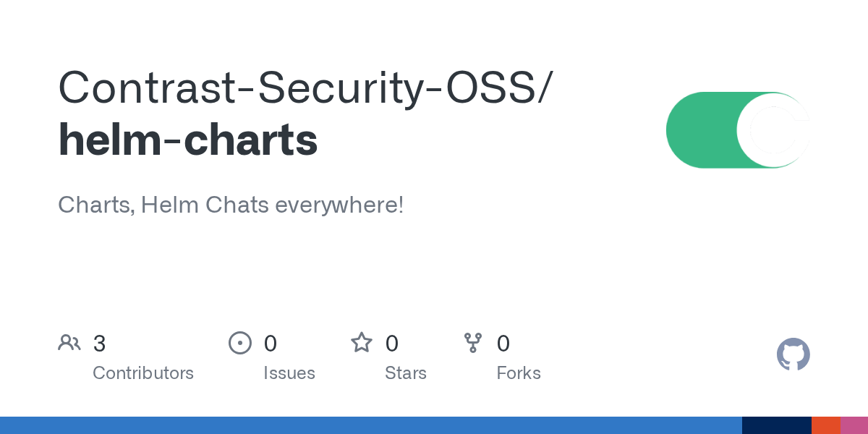Click the Issues label
This screenshot has height=434, width=868.
[x=289, y=373]
